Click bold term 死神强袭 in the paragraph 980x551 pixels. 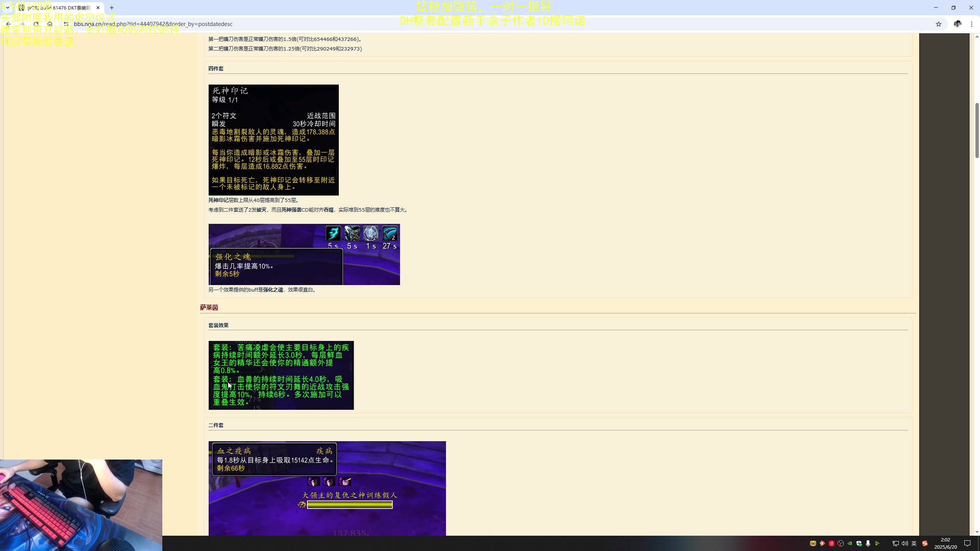291,210
